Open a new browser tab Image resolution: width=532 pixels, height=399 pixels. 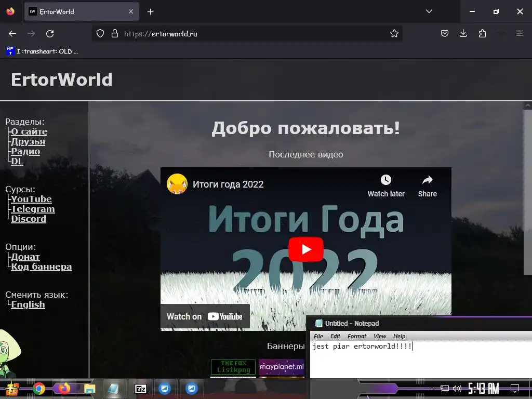click(x=150, y=12)
